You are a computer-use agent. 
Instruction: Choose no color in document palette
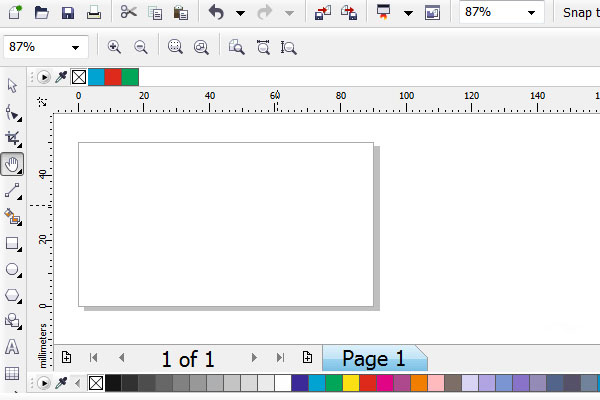coord(79,77)
